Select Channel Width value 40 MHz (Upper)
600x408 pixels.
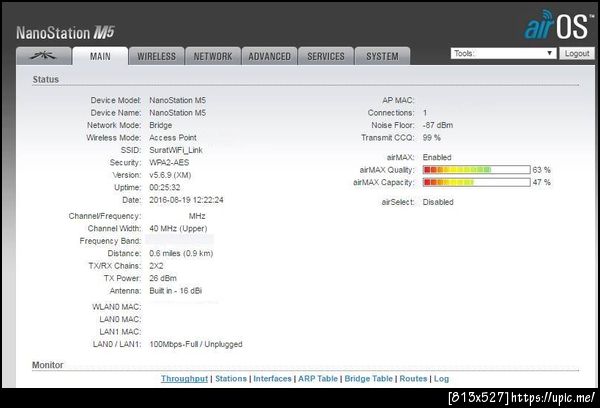(178, 228)
